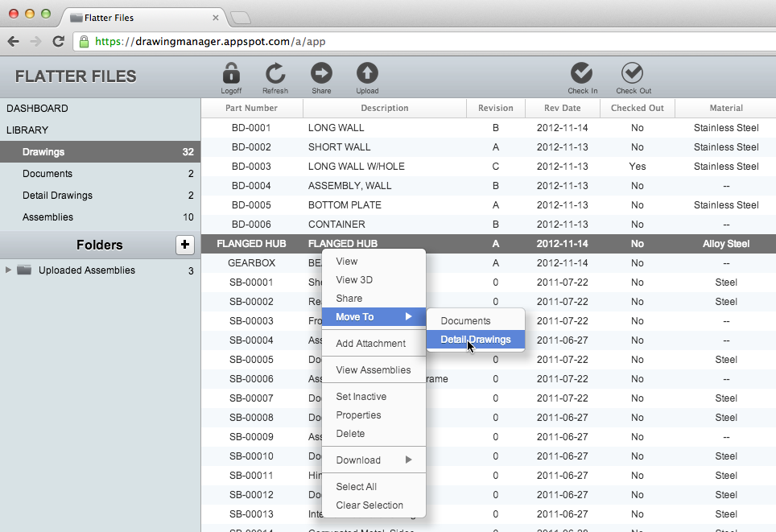
Task: Select the SHORT WALL description cell
Action: pos(340,147)
